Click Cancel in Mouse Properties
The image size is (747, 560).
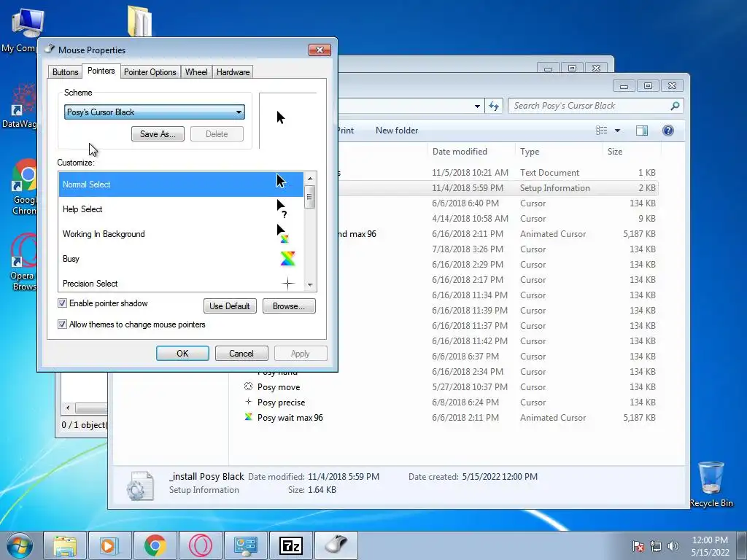click(241, 354)
